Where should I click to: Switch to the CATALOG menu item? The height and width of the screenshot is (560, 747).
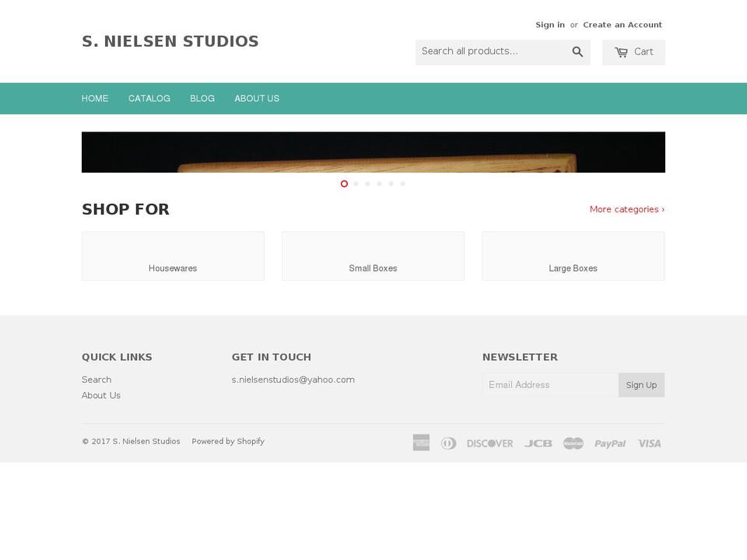point(149,98)
